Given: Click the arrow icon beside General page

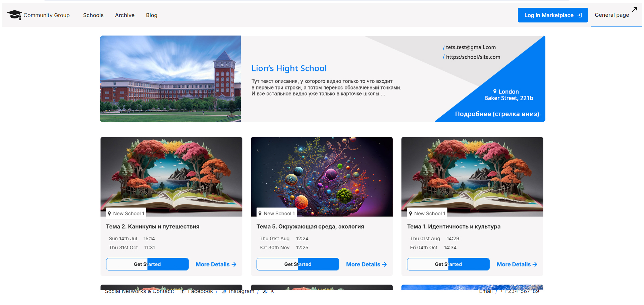Looking at the screenshot, I should pyautogui.click(x=634, y=9).
